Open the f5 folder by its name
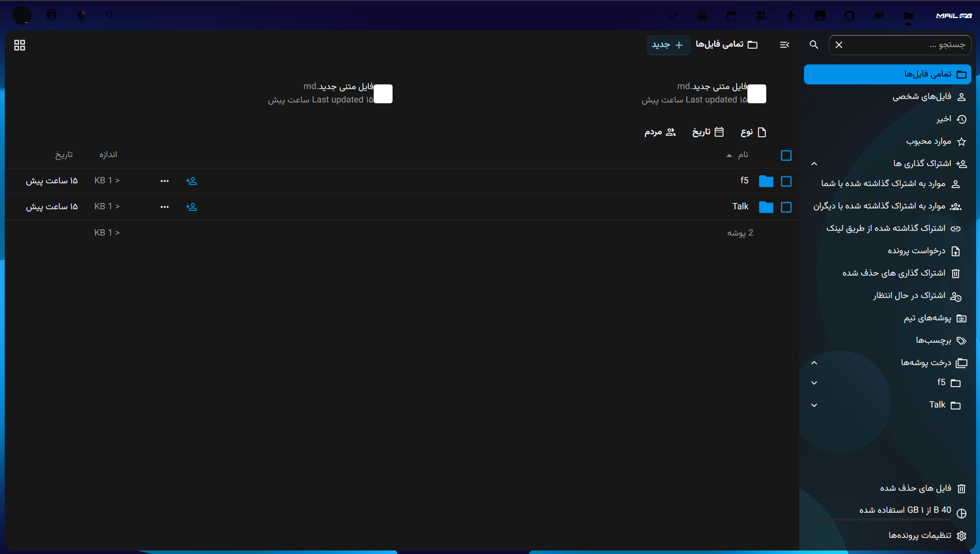This screenshot has width=980, height=554. [744, 181]
